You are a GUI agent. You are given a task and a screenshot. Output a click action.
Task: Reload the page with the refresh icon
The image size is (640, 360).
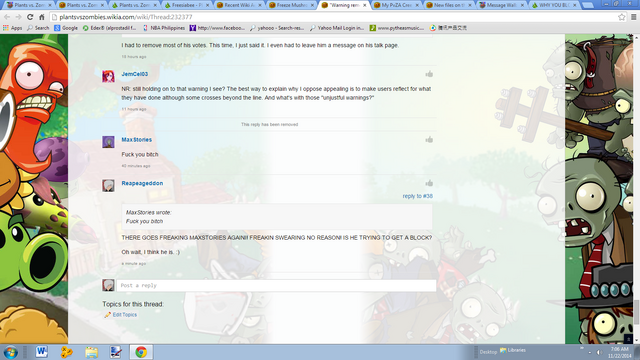30,17
